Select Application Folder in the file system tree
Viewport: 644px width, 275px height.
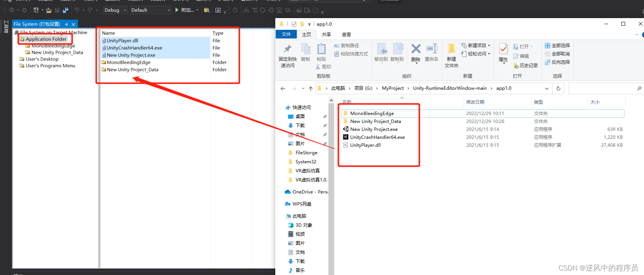coord(46,39)
